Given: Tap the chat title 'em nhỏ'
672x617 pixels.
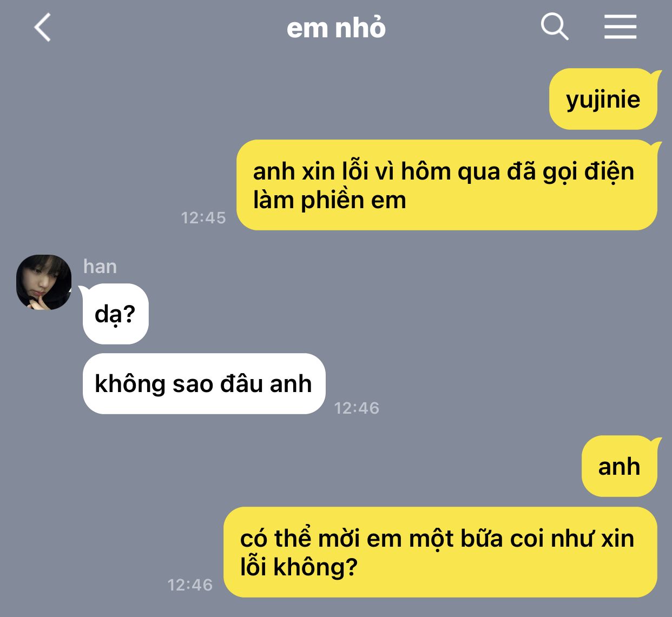Looking at the screenshot, I should (x=336, y=28).
